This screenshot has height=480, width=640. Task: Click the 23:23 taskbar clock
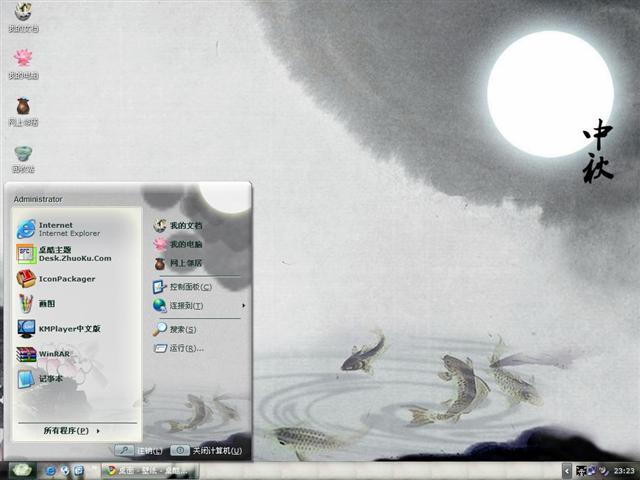624,471
